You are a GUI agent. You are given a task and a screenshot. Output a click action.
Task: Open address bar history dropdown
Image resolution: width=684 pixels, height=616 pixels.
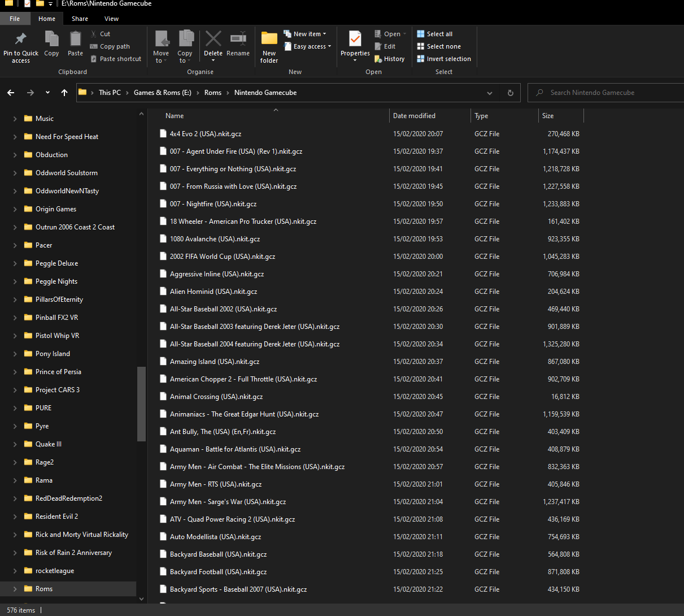[490, 93]
